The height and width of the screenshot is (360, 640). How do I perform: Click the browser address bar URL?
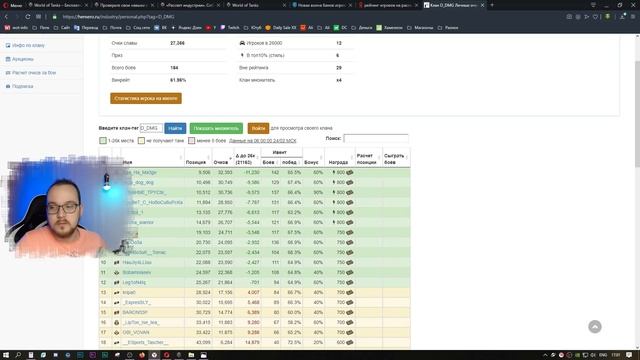point(118,17)
